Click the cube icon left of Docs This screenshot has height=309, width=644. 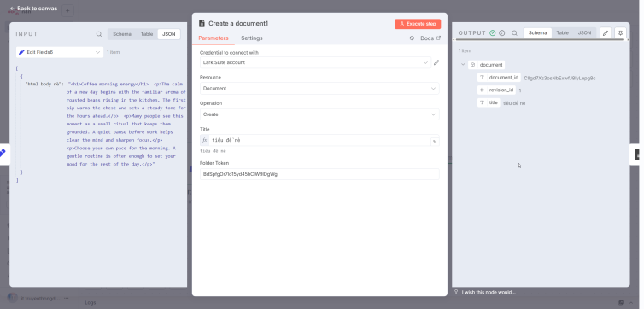coord(412,38)
